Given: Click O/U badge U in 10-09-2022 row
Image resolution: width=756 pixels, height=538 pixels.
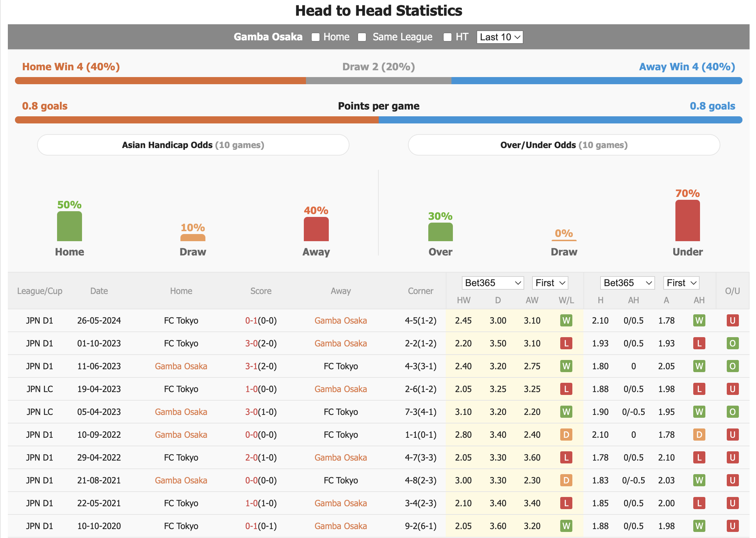Looking at the screenshot, I should click(x=732, y=435).
